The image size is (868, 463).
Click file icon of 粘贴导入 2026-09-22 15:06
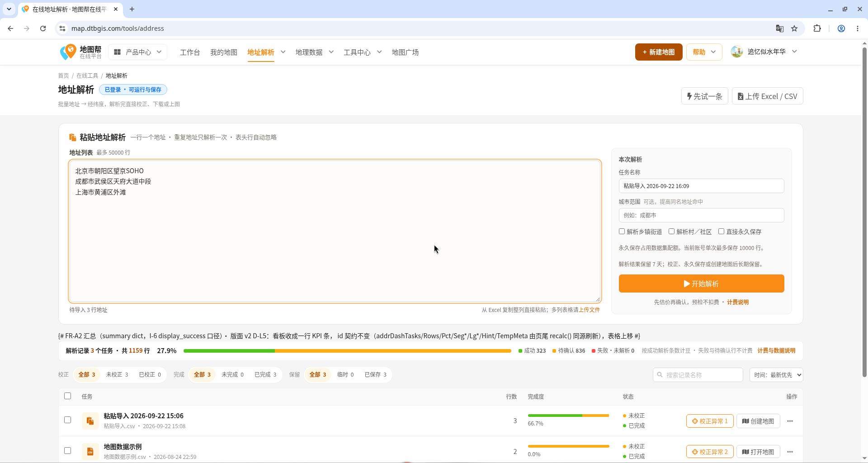(x=90, y=421)
